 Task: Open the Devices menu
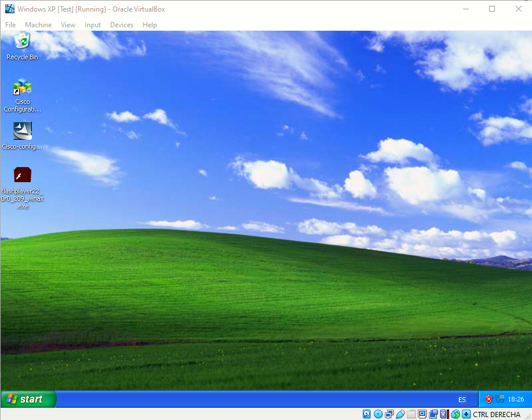(122, 25)
